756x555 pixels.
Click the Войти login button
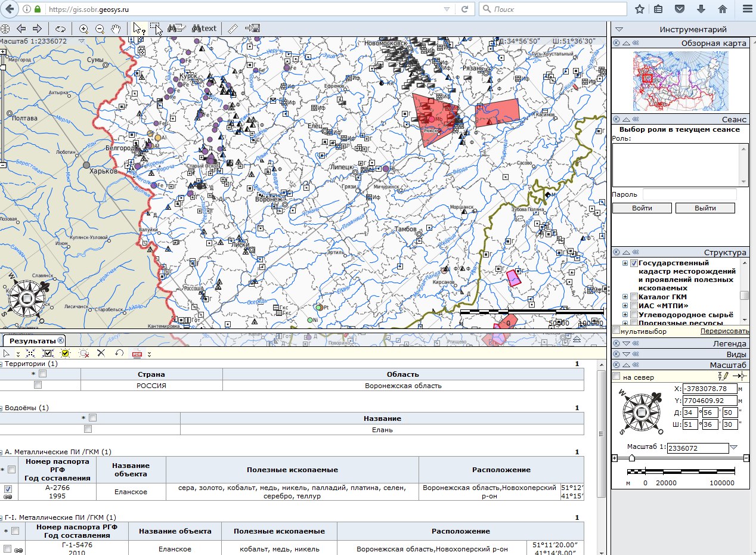click(x=642, y=208)
